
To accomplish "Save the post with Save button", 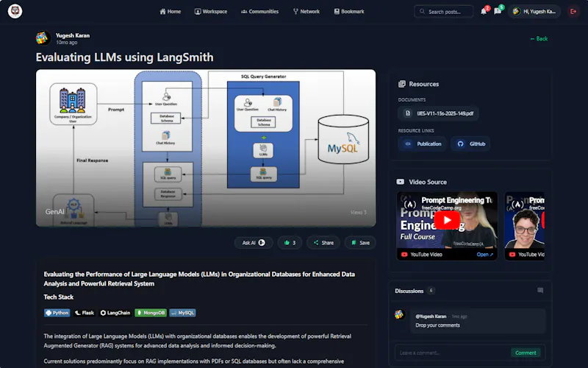I will pyautogui.click(x=360, y=243).
